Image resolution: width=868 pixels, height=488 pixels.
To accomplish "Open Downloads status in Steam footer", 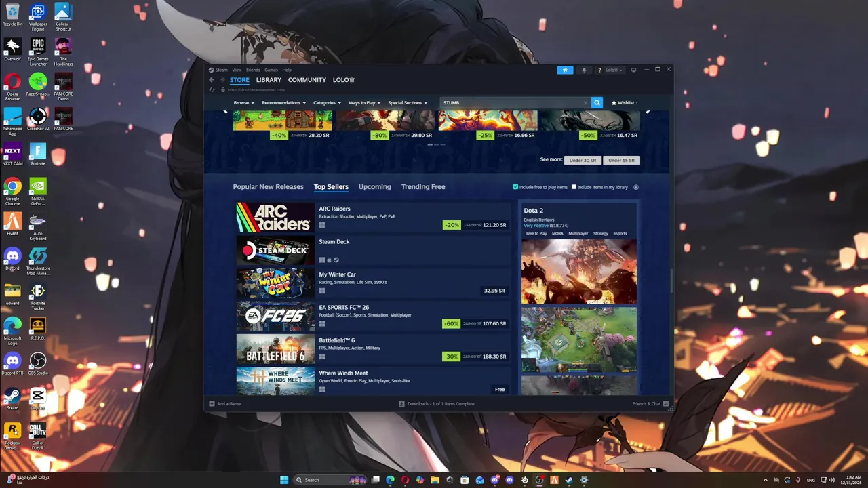I will click(437, 404).
